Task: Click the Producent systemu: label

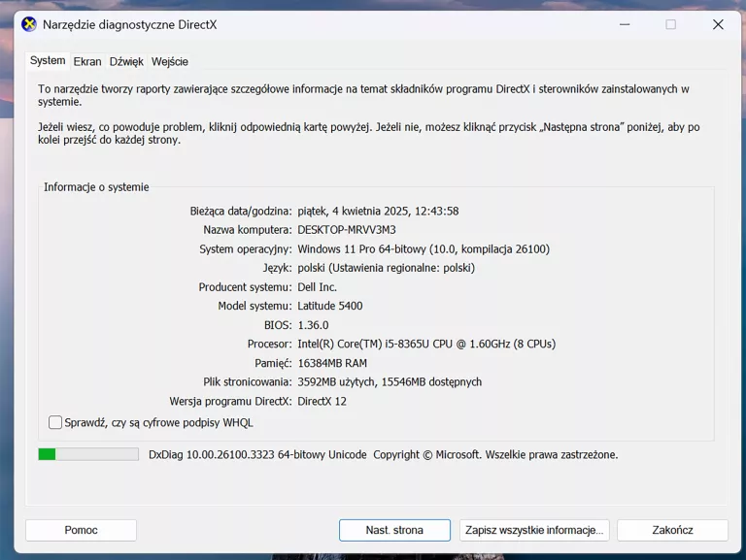Action: (x=245, y=287)
